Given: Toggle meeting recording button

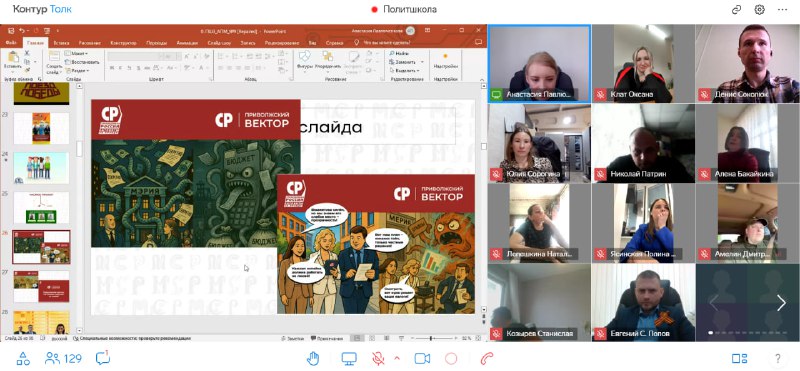Looking at the screenshot, I should (x=451, y=359).
